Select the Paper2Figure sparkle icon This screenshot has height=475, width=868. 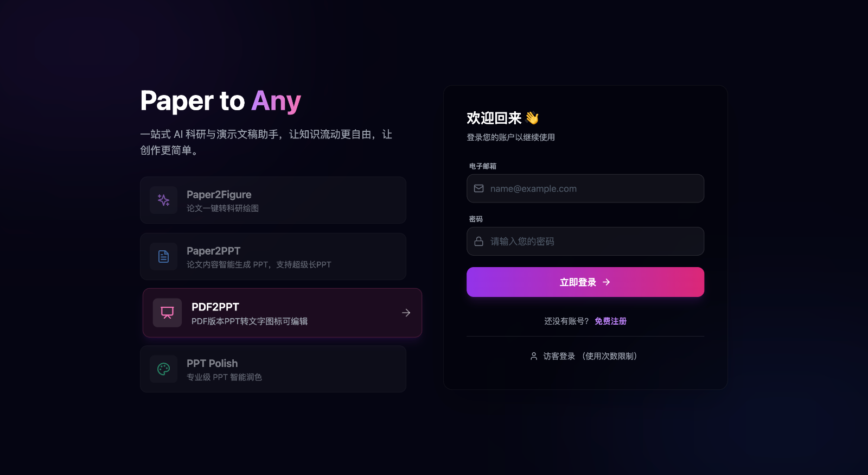(163, 200)
